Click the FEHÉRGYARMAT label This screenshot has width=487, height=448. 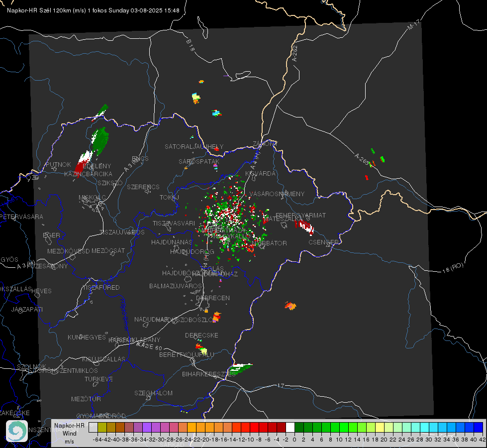pyautogui.click(x=300, y=215)
